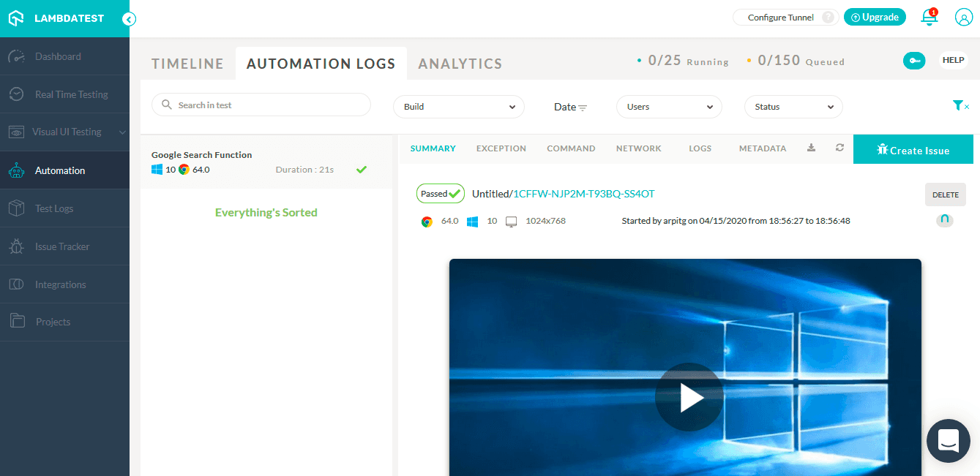Click the 0/150 Queued counter
Image resolution: width=980 pixels, height=476 pixels.
coord(796,61)
